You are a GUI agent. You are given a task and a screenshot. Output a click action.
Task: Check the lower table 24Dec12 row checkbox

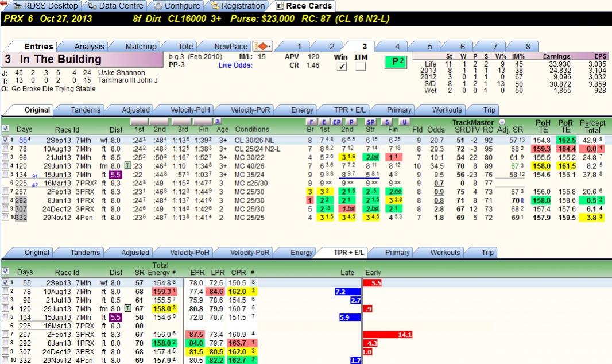click(5, 351)
